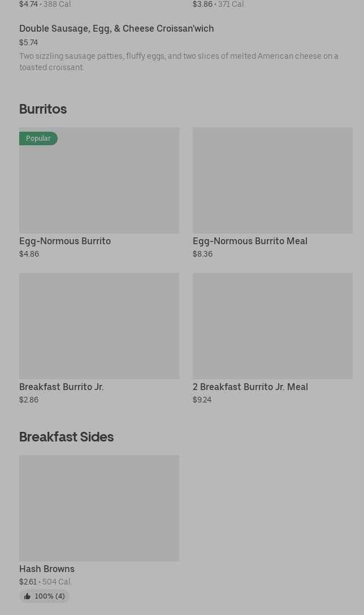
Task: Select the Hash Browns item name
Action: click(47, 569)
